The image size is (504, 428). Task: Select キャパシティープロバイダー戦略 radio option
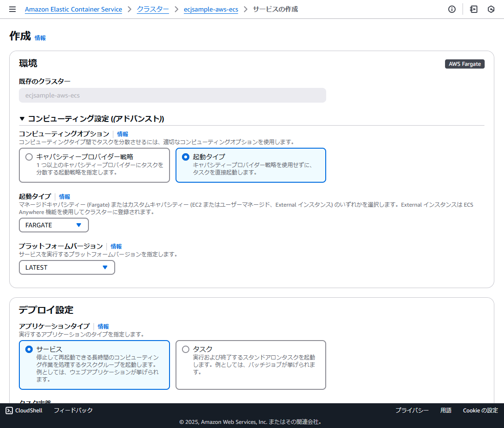[29, 157]
